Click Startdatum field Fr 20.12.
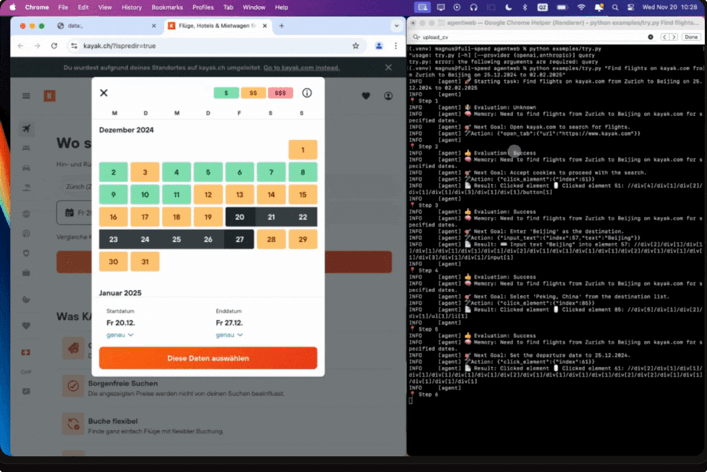 point(120,323)
